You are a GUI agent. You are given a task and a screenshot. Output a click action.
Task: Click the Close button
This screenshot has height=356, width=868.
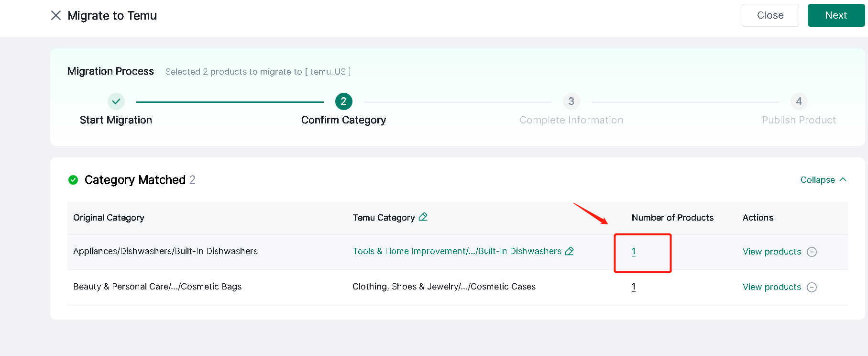tap(770, 15)
